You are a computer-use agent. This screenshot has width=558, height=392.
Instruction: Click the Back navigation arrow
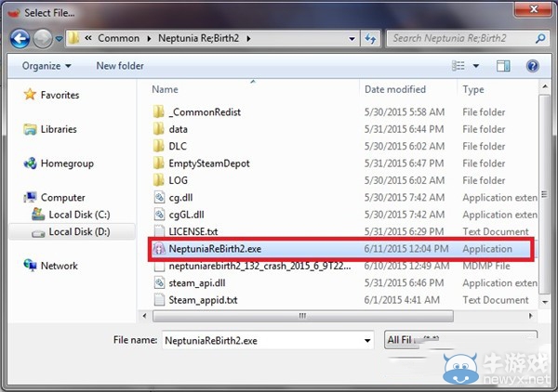point(20,38)
